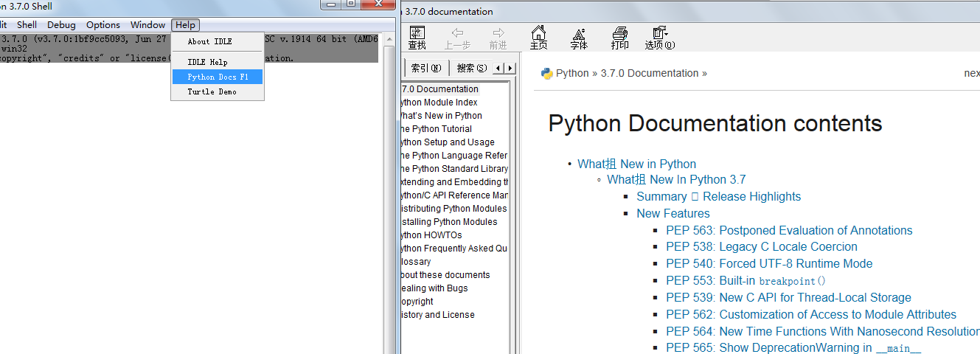The width and height of the screenshot is (980, 354).
Task: Open the Debug menu in the IDLE Shell
Action: point(61,25)
